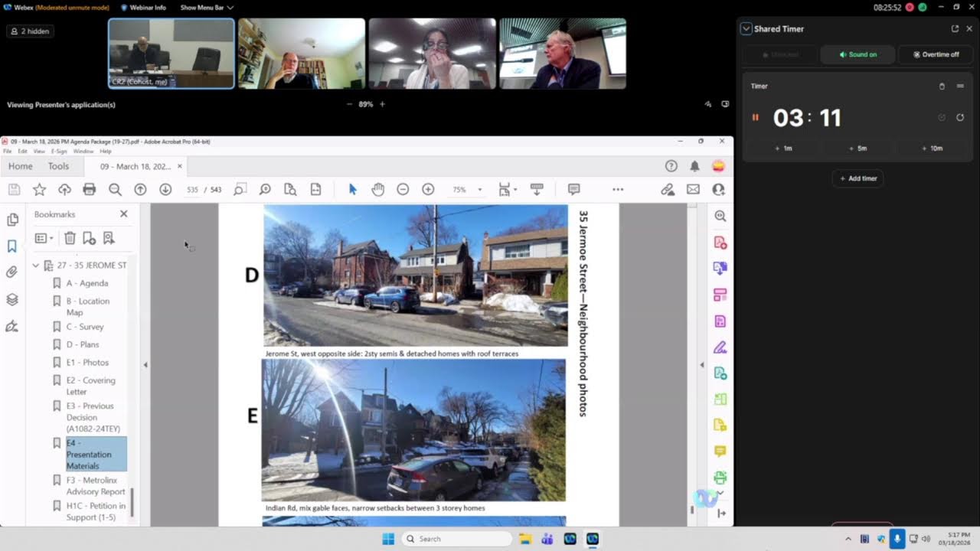Select the arrow selection tool
The width and height of the screenshot is (980, 551).
click(352, 189)
